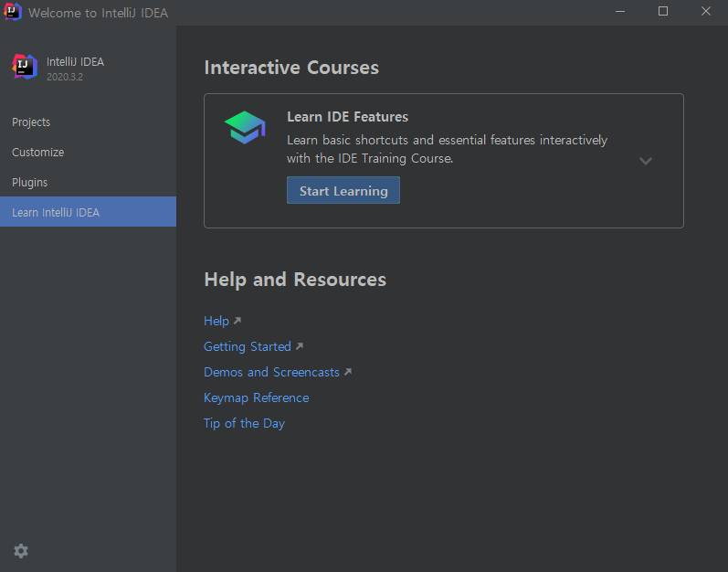The width and height of the screenshot is (728, 572).
Task: Open Demos and Screencasts link
Action: tap(271, 372)
